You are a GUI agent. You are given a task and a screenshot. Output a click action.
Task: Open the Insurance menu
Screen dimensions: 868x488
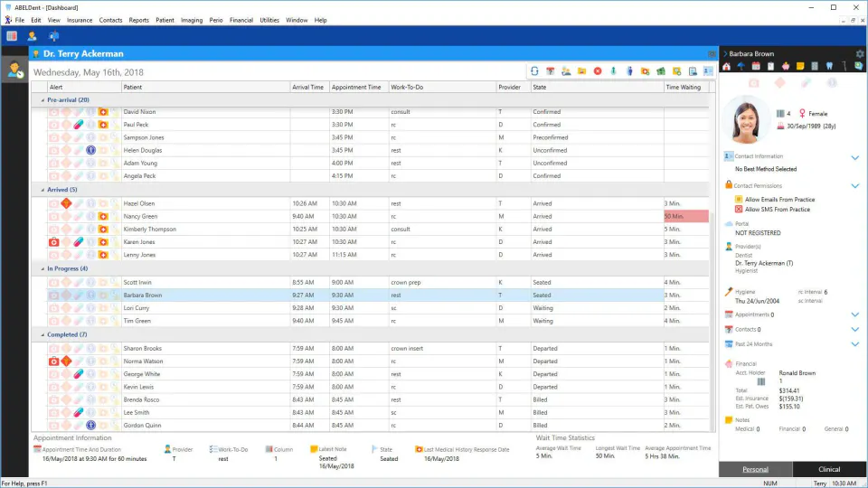[80, 20]
